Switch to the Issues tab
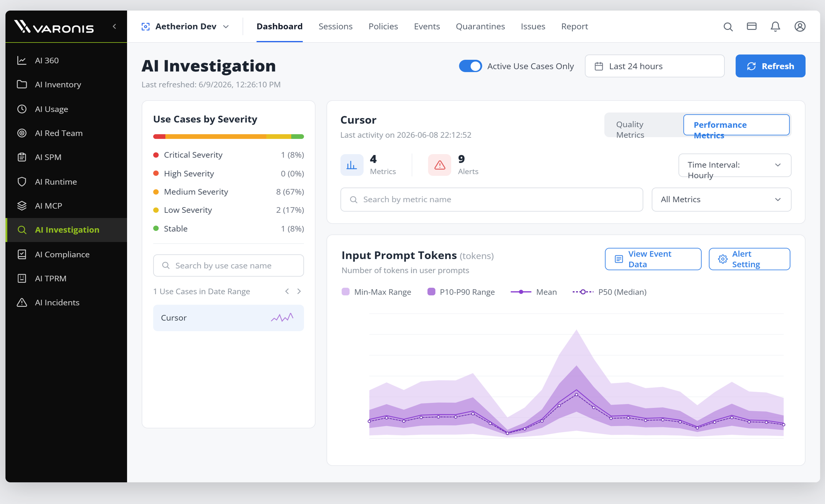Image resolution: width=825 pixels, height=504 pixels. 533,26
